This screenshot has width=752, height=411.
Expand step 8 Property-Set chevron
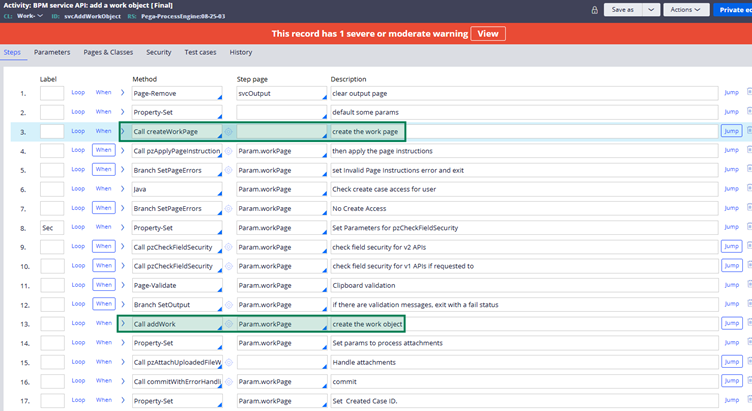tap(123, 228)
